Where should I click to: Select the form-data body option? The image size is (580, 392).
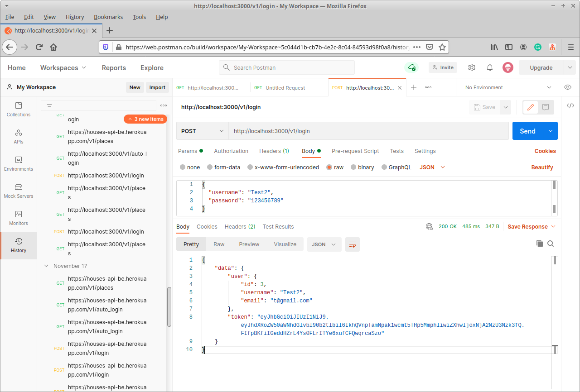tap(224, 167)
